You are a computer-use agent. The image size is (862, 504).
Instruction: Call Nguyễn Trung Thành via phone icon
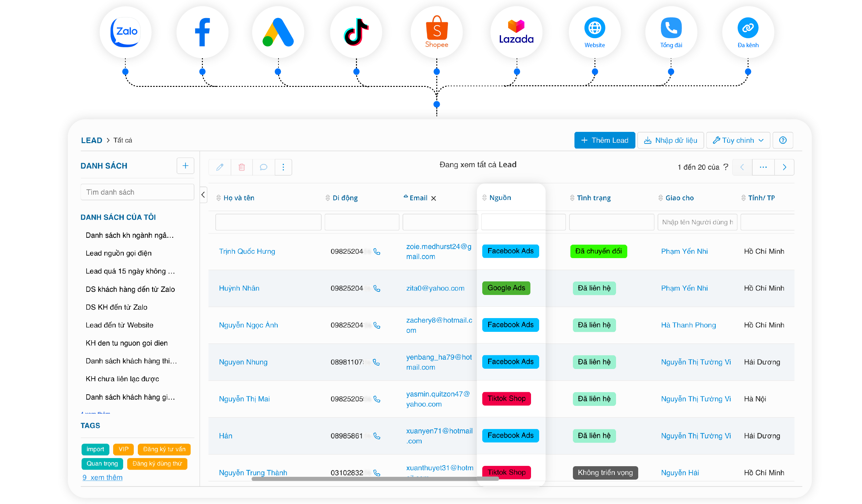377,473
